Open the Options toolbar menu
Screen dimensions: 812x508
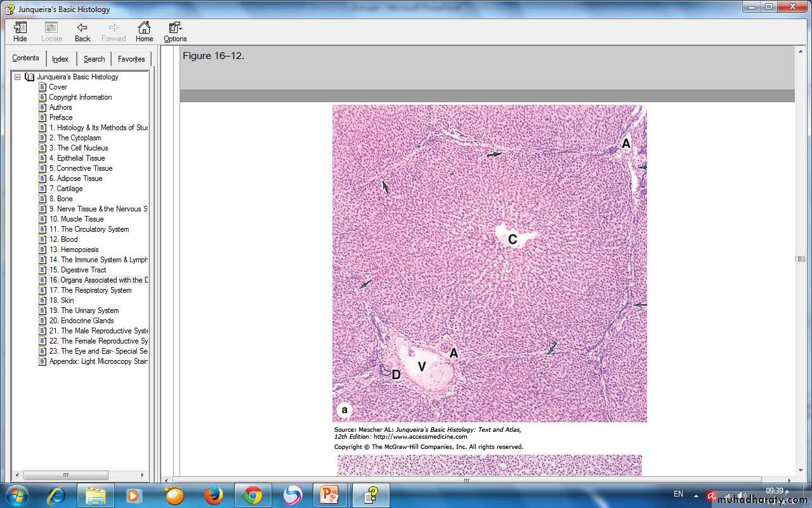175,32
